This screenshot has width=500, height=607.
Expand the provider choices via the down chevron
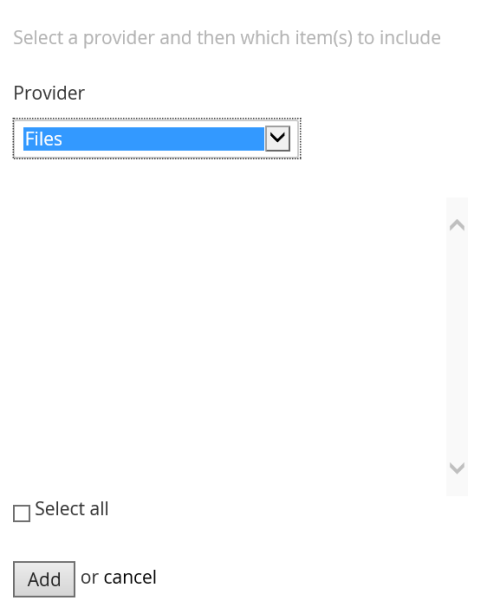(x=277, y=138)
